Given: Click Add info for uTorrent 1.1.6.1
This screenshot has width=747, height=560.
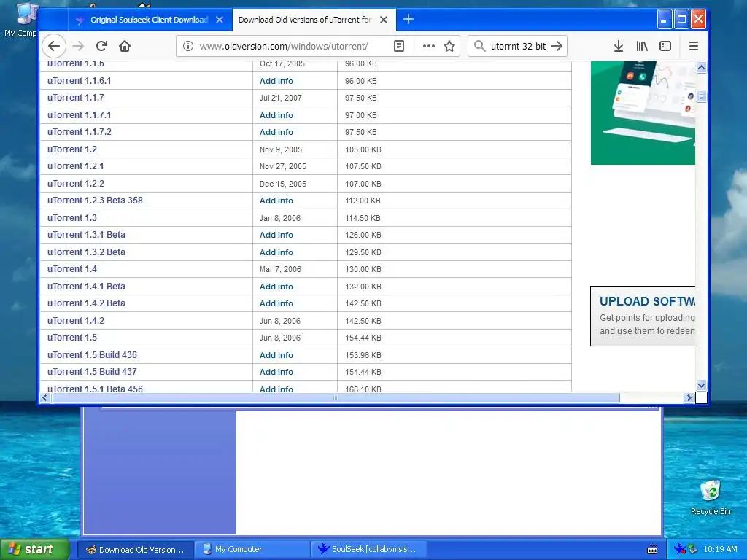Looking at the screenshot, I should [276, 81].
